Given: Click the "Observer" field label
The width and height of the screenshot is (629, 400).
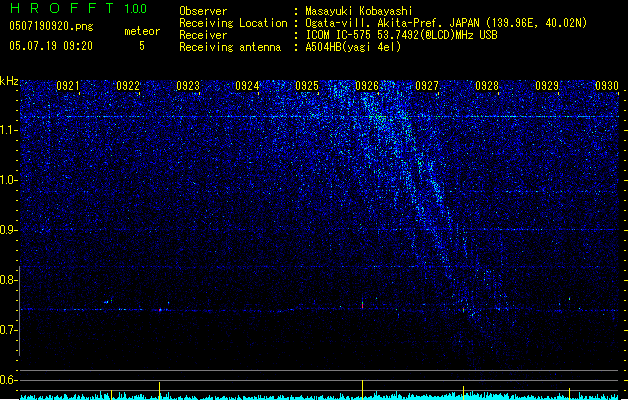Looking at the screenshot, I should coord(203,11).
